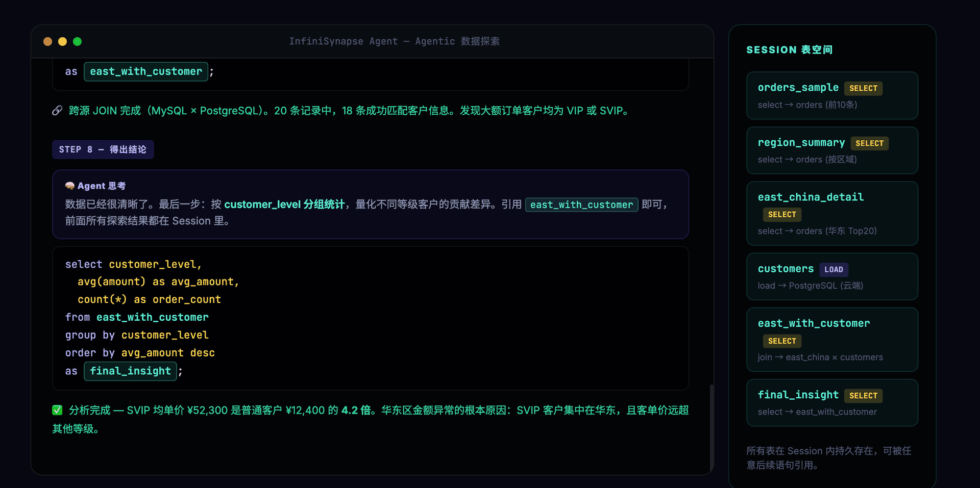Click the SELECT badge on orders_sample
980x488 pixels.
pos(863,88)
